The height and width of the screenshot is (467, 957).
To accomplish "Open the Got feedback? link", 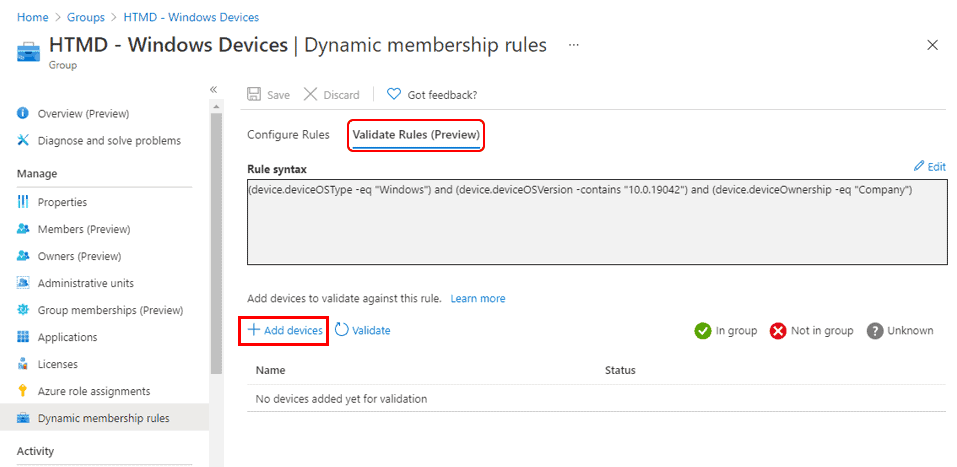I will [442, 95].
